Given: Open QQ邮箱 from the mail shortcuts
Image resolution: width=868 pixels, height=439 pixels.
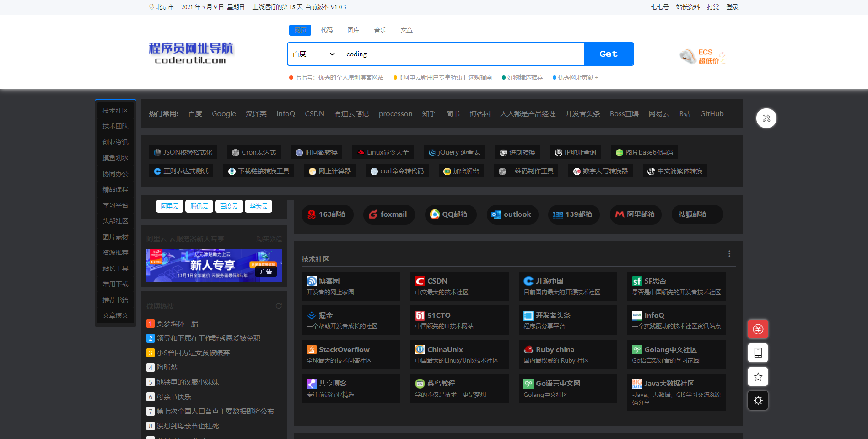Looking at the screenshot, I should click(450, 214).
